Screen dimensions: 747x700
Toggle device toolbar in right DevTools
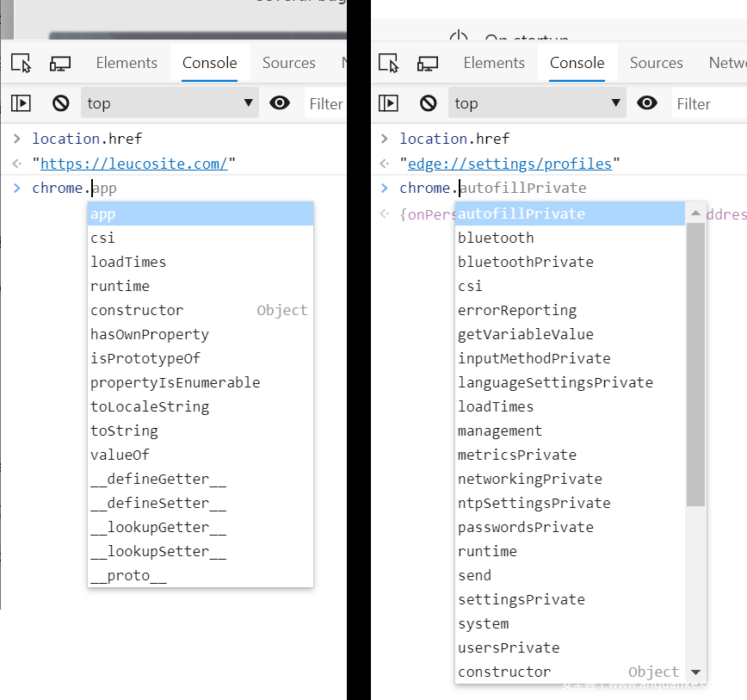tap(428, 63)
